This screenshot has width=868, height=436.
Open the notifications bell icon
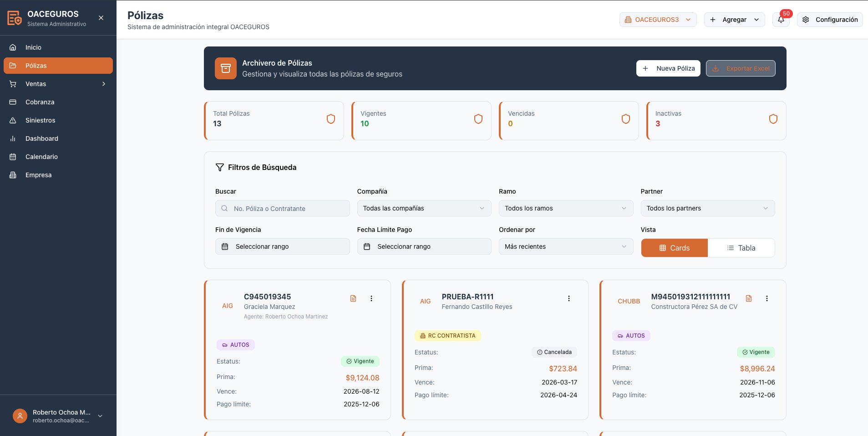click(x=781, y=20)
